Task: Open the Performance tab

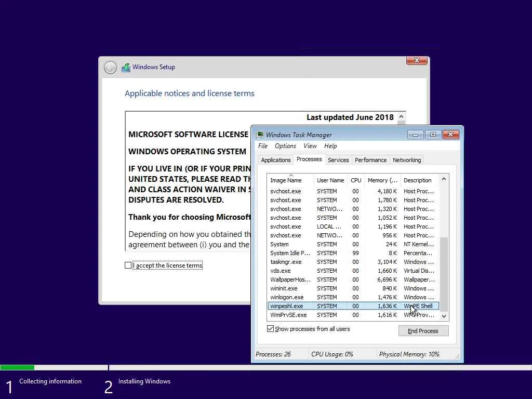Action: [x=370, y=160]
